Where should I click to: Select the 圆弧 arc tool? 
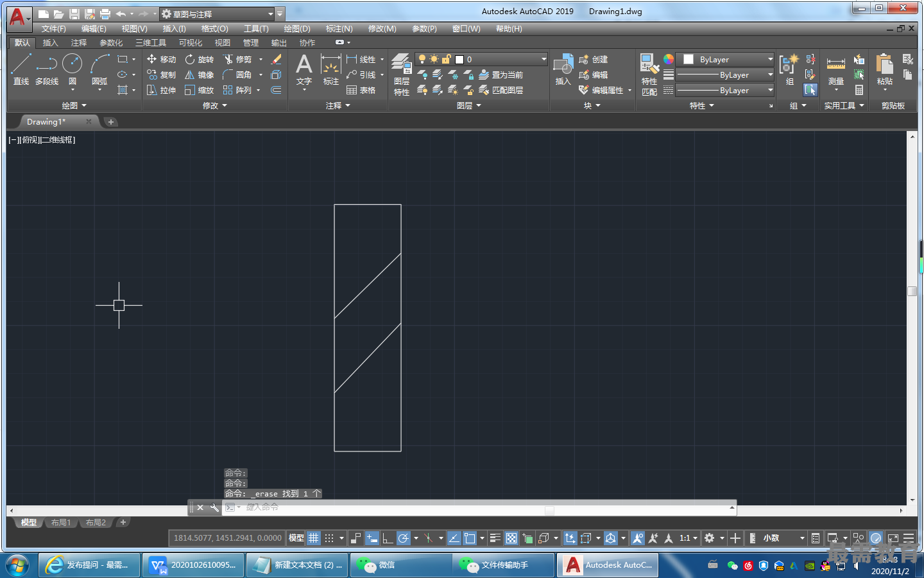[99, 69]
